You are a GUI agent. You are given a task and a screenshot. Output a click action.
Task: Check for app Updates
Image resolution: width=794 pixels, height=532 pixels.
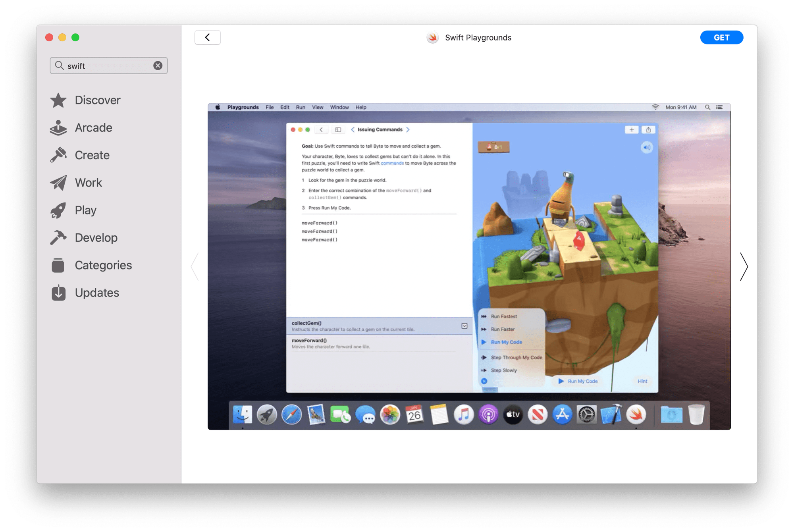[96, 293]
